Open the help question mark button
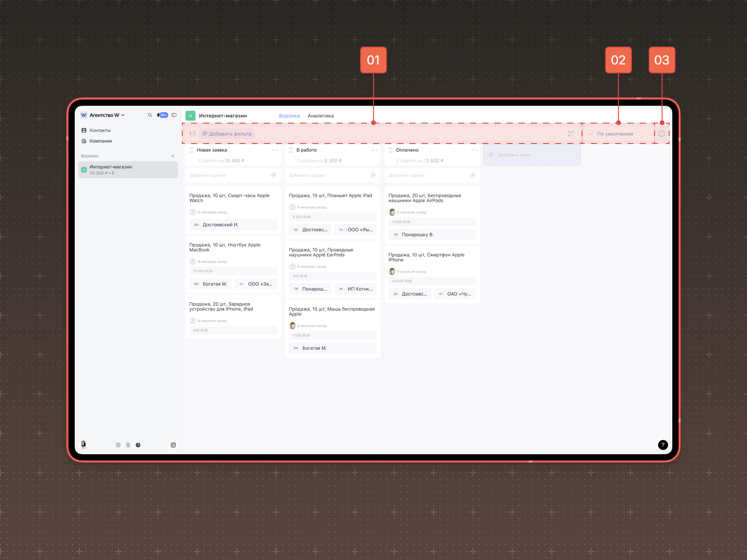747x560 pixels. [x=663, y=445]
